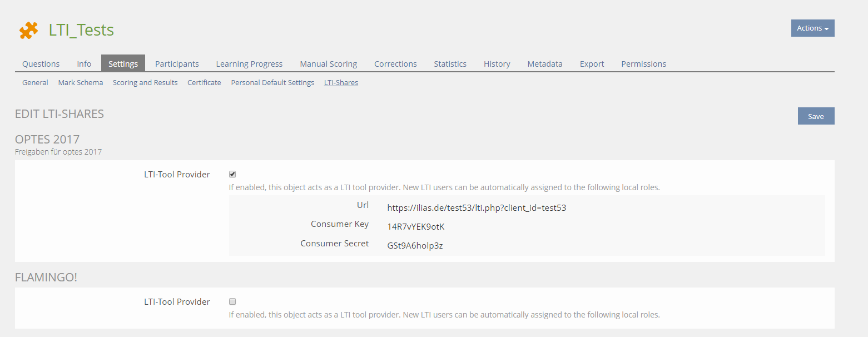
Task: Select the Manual Scoring tab
Action: (328, 64)
